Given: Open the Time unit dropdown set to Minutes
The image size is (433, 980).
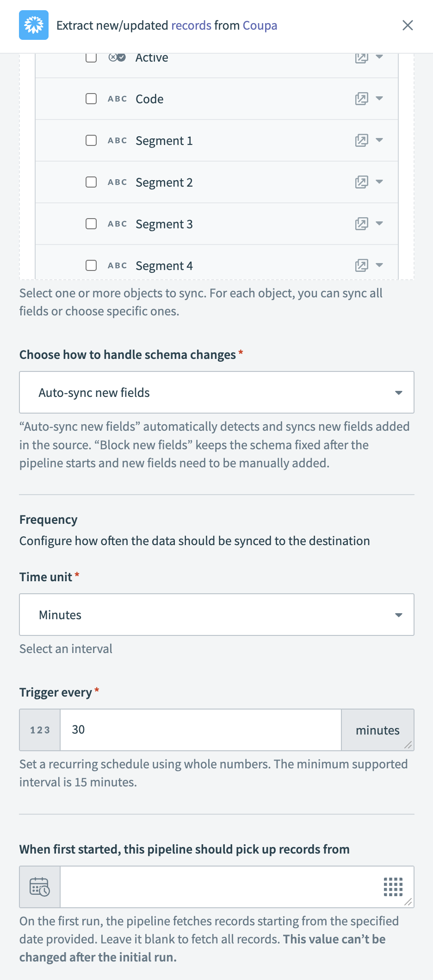Looking at the screenshot, I should [216, 615].
